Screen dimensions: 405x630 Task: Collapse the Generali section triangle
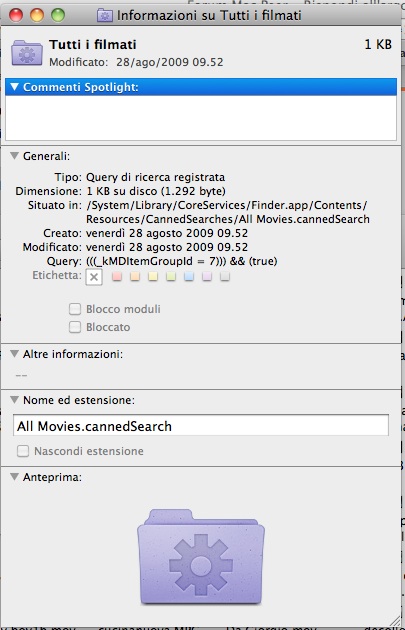tap(14, 156)
